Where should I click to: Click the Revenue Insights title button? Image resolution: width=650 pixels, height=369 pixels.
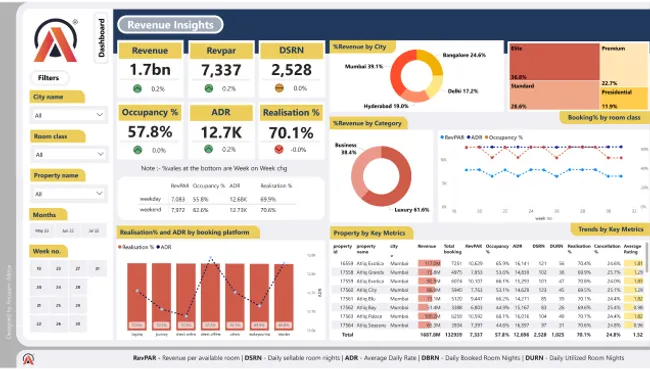point(170,24)
